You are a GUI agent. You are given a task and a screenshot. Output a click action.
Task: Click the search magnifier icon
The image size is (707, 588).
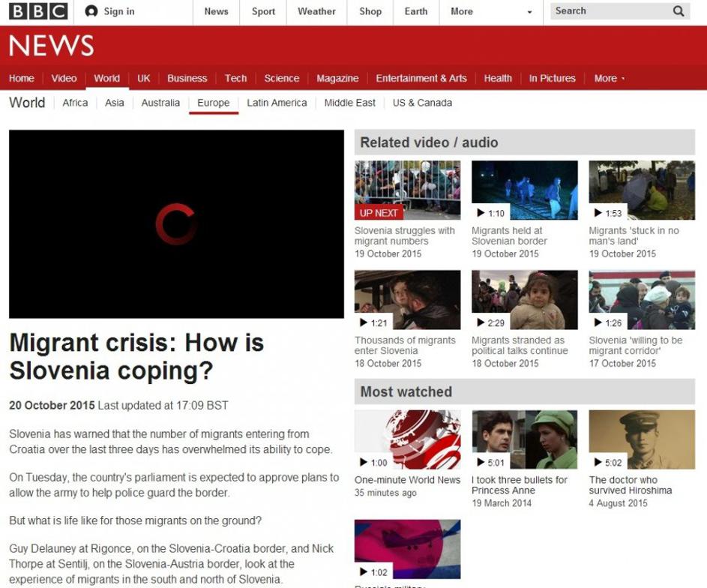(678, 11)
